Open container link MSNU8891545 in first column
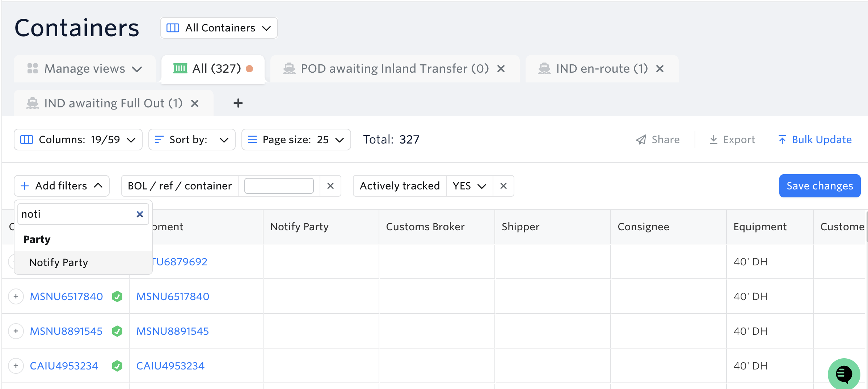Viewport: 868px width, 389px height. 66,331
